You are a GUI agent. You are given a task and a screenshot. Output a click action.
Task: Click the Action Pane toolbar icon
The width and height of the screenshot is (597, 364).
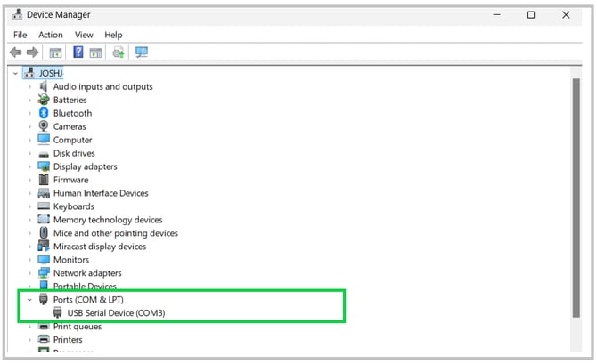(x=95, y=53)
